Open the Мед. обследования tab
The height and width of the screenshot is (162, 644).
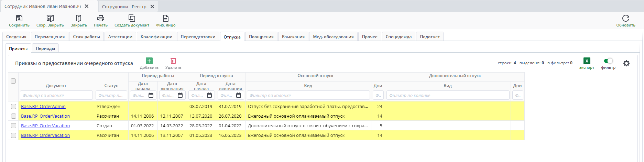[x=333, y=36]
